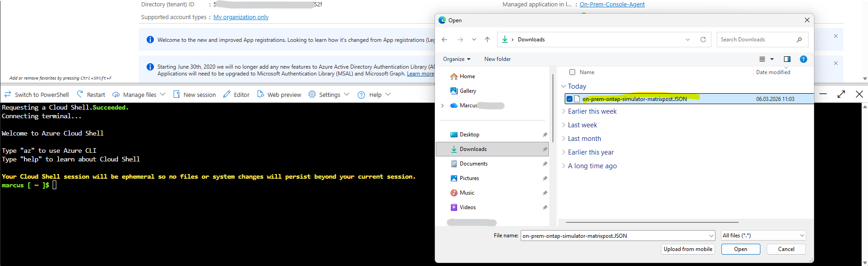The image size is (868, 266).
Task: Sort by Name column header
Action: coord(587,72)
